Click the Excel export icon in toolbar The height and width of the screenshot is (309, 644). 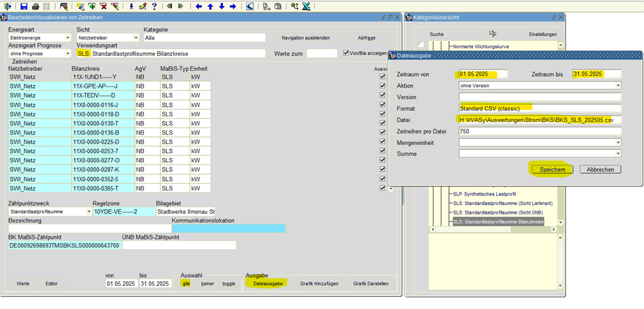[307, 6]
